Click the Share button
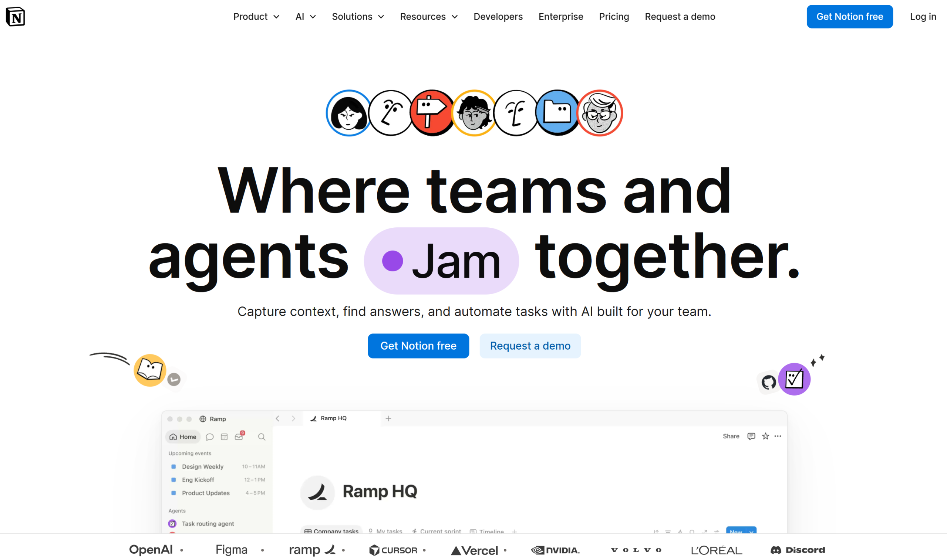 tap(731, 436)
